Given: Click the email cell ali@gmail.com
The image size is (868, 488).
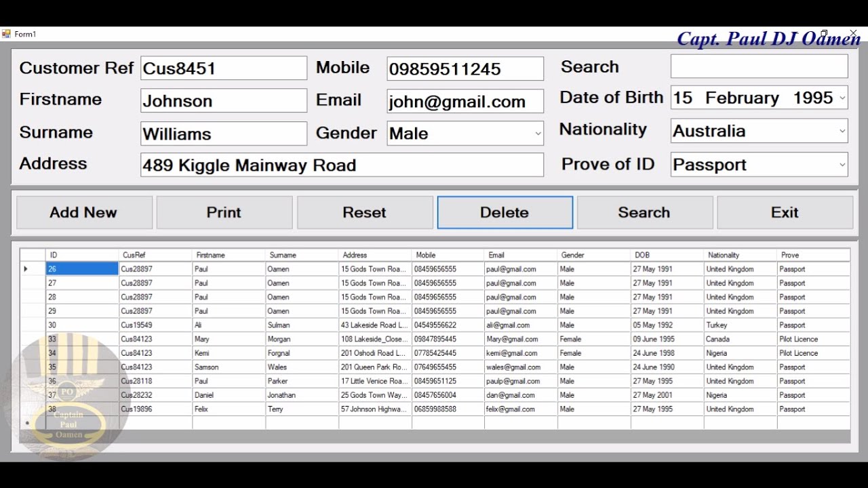Looking at the screenshot, I should point(521,325).
